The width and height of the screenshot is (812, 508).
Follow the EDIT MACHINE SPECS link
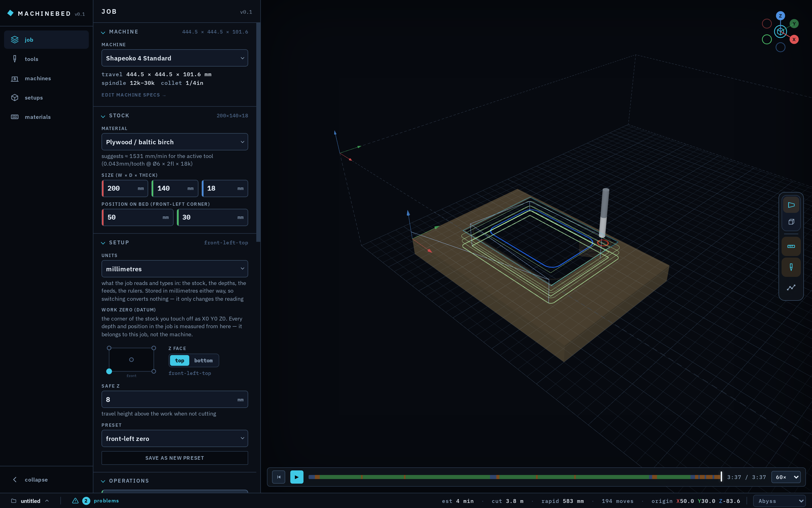(x=133, y=95)
